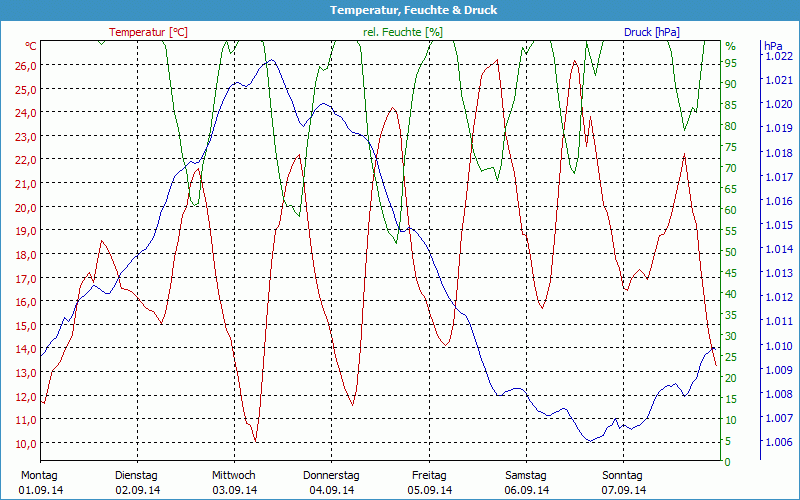Click the red '°C' axis unit label

31,46
